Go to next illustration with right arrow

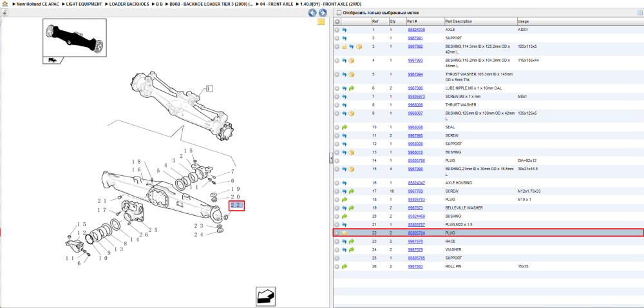[323, 13]
